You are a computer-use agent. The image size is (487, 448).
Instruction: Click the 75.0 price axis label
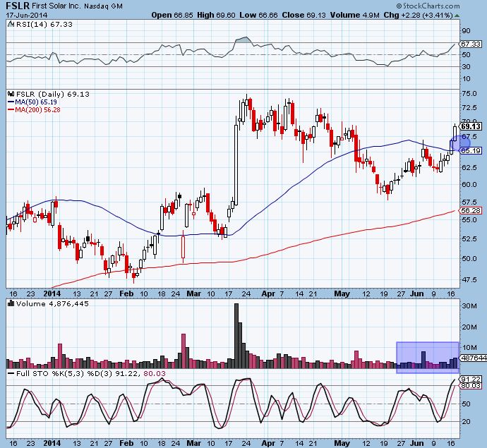click(469, 93)
